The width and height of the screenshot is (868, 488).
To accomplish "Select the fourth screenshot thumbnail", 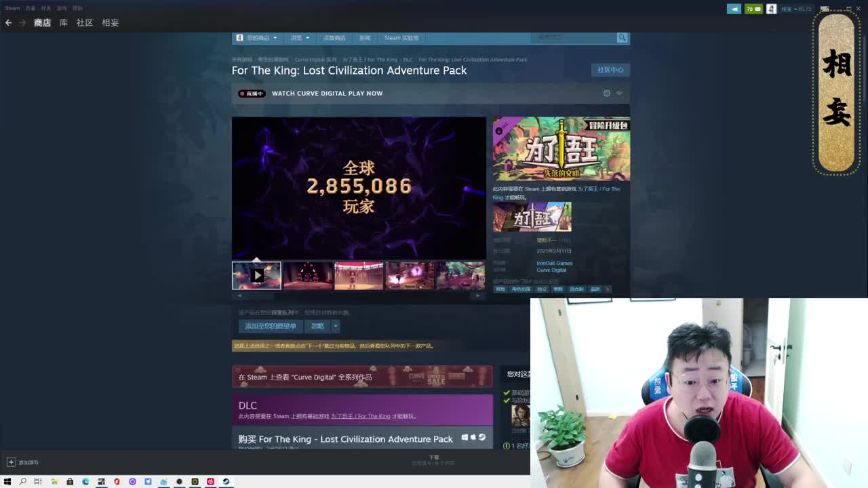I will 410,276.
